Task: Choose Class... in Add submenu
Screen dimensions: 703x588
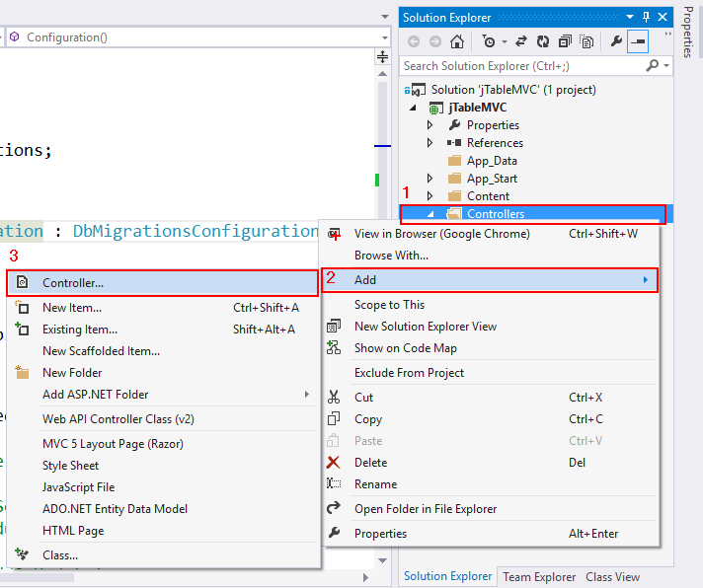Action: (162, 555)
